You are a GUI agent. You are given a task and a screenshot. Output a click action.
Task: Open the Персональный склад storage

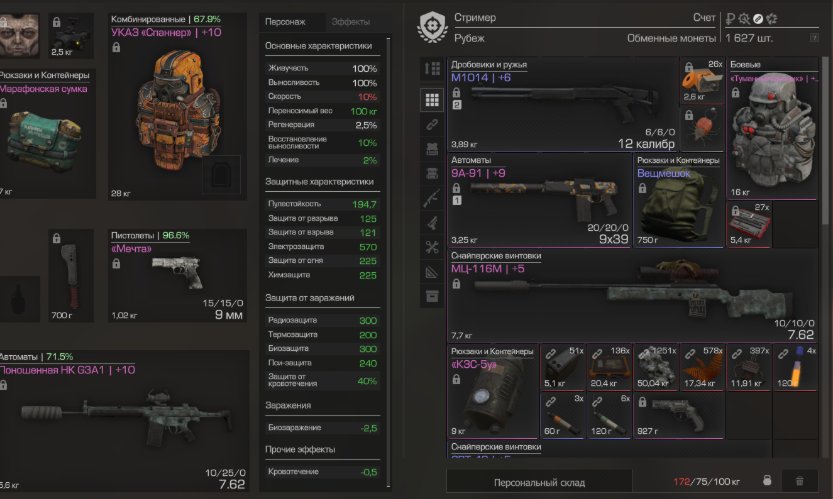(539, 483)
